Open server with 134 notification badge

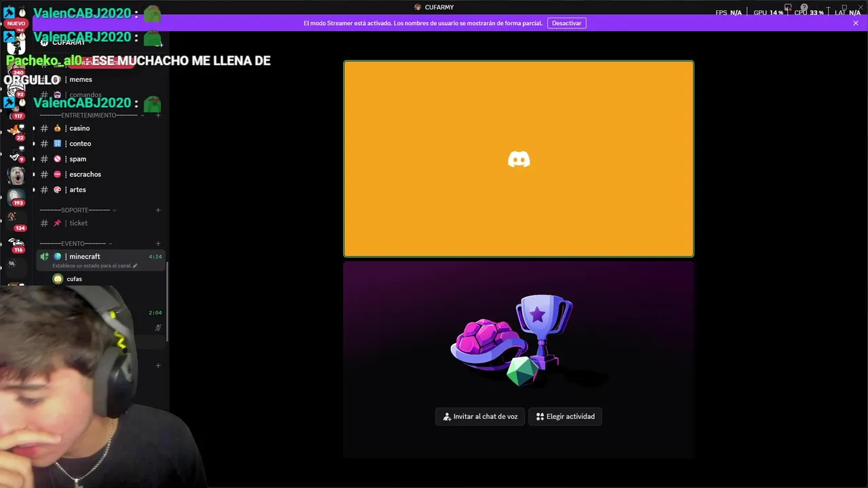(x=15, y=220)
